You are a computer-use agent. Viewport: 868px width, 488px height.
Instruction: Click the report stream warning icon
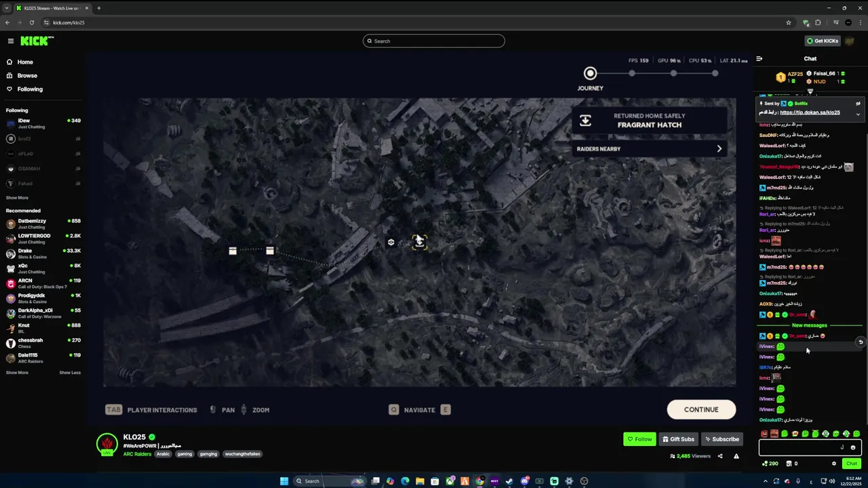click(x=736, y=456)
